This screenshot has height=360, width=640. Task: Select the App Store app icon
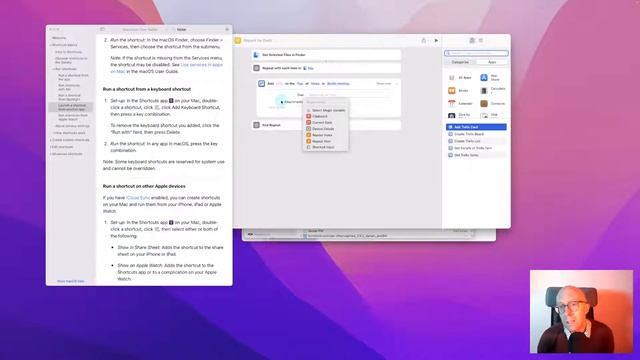pyautogui.click(x=484, y=78)
